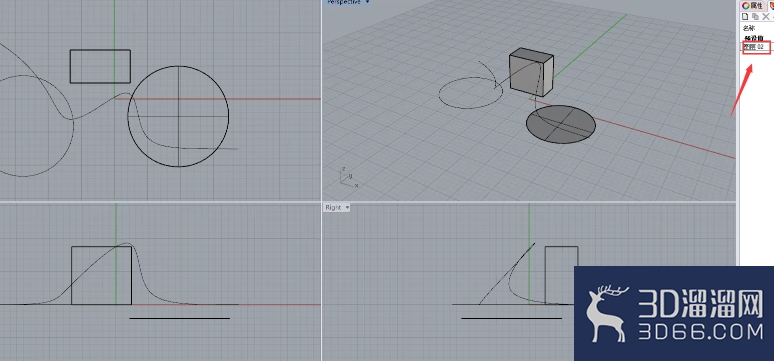
Task: Click the new layer page icon
Action: coord(746,17)
